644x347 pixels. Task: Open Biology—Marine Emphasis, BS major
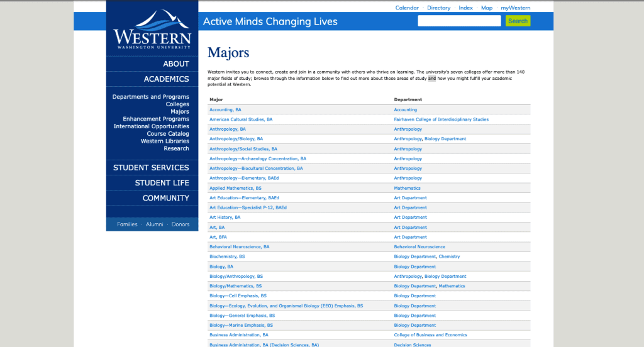click(x=241, y=326)
